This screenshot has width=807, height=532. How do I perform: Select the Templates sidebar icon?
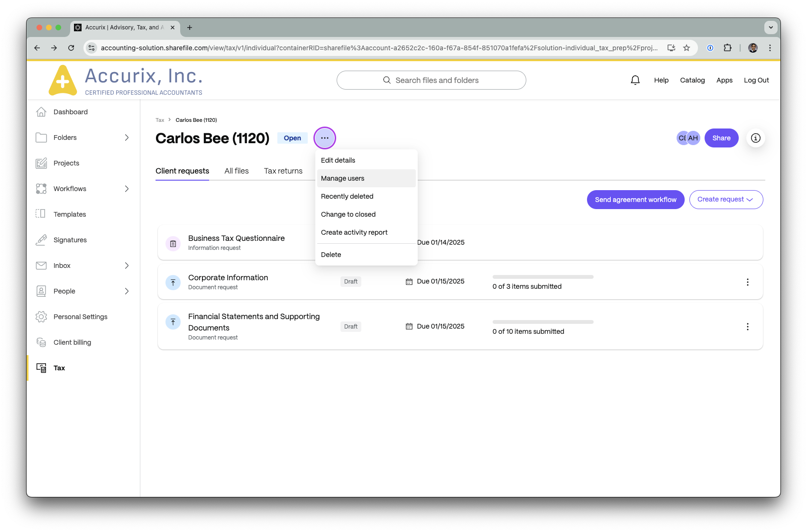pos(41,214)
